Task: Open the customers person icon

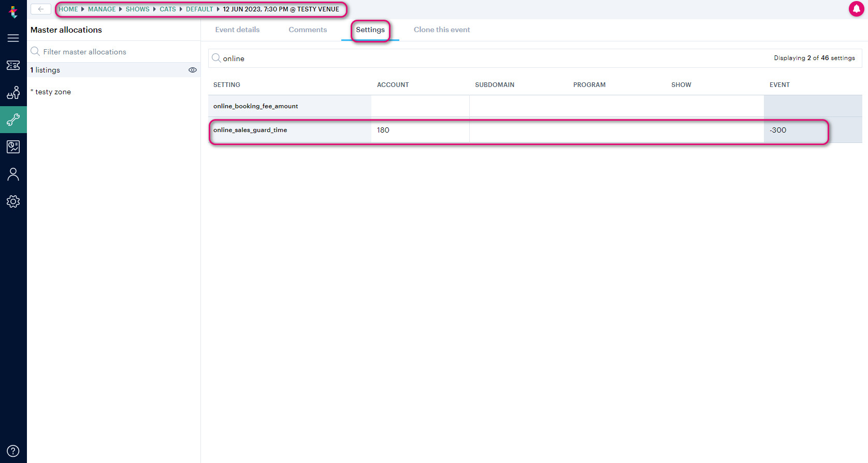Action: click(x=13, y=175)
